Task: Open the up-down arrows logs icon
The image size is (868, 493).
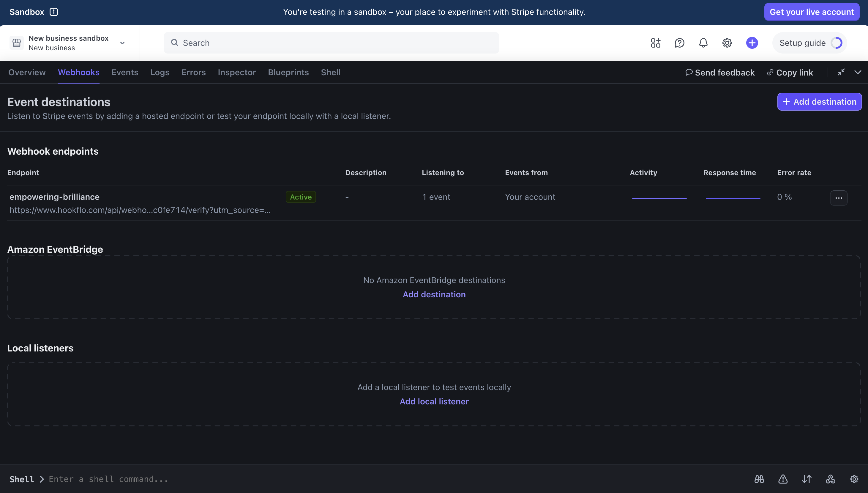Action: (807, 479)
